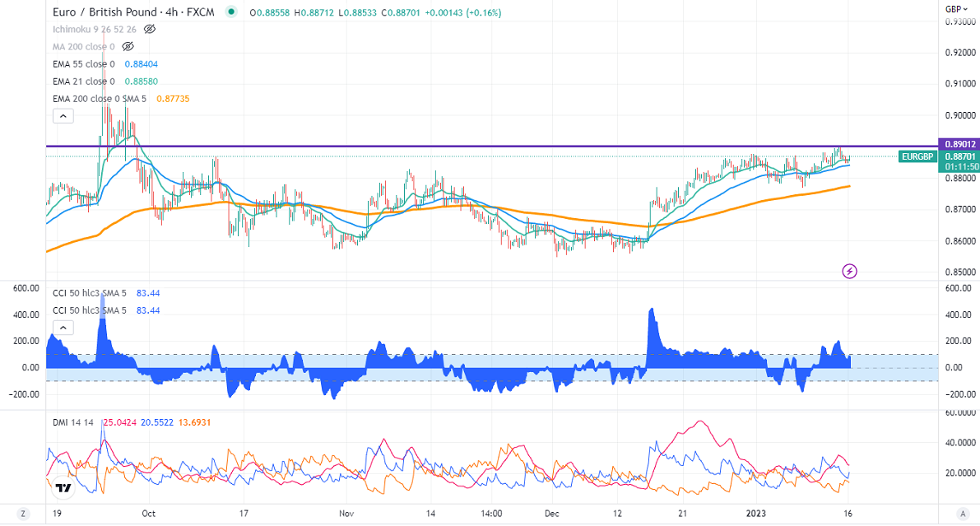
Task: Click the 14:00 label on time axis
Action: (x=492, y=514)
